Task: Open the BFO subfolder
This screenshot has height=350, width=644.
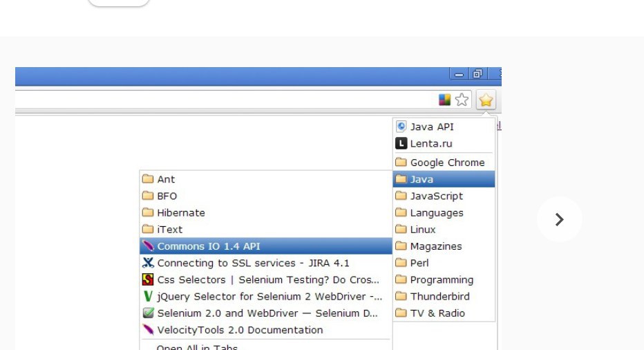Action: (266, 196)
